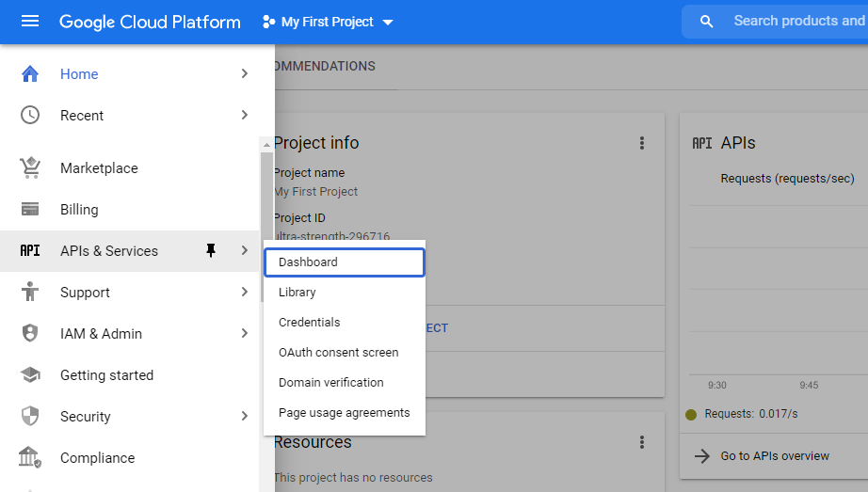The height and width of the screenshot is (492, 868).
Task: Open Marketplace from the sidebar
Action: point(99,168)
